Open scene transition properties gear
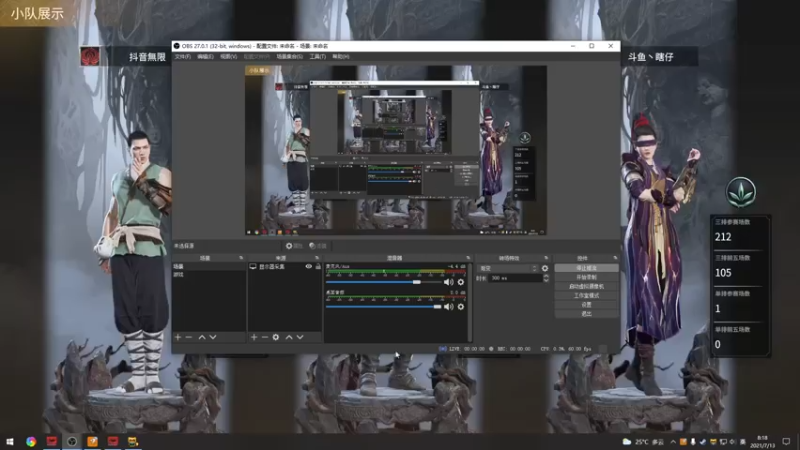800x450 pixels. point(545,268)
